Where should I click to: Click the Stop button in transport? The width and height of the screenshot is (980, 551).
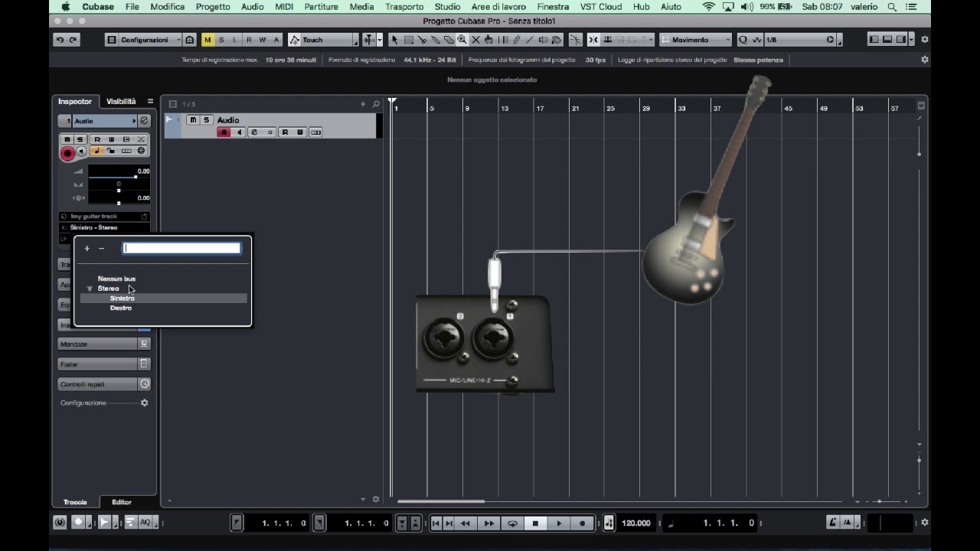coord(536,523)
